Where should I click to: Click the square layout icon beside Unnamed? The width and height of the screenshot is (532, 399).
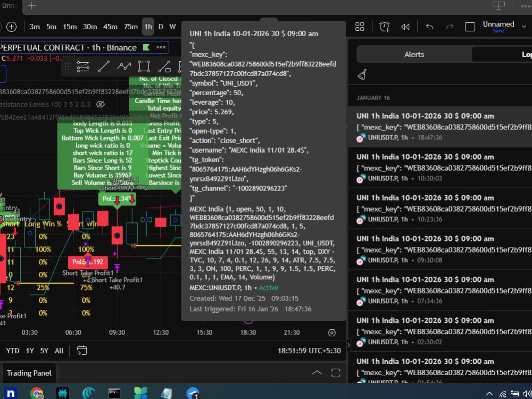[x=470, y=27]
